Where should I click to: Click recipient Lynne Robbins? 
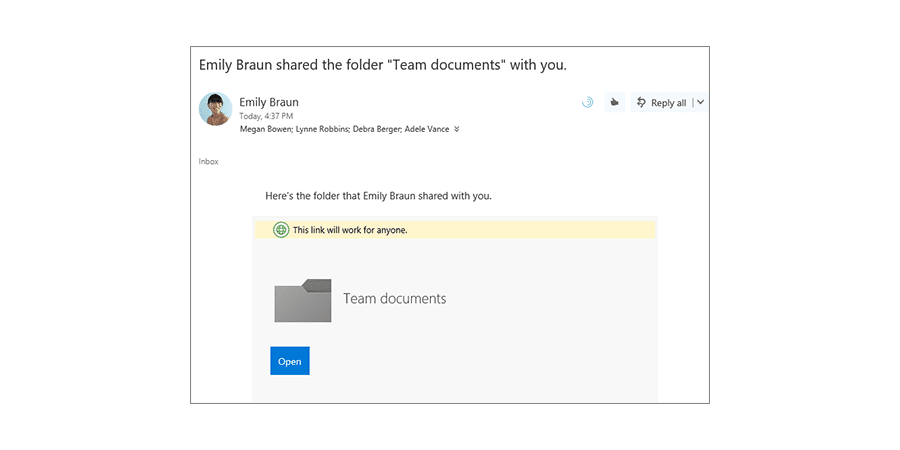(322, 129)
